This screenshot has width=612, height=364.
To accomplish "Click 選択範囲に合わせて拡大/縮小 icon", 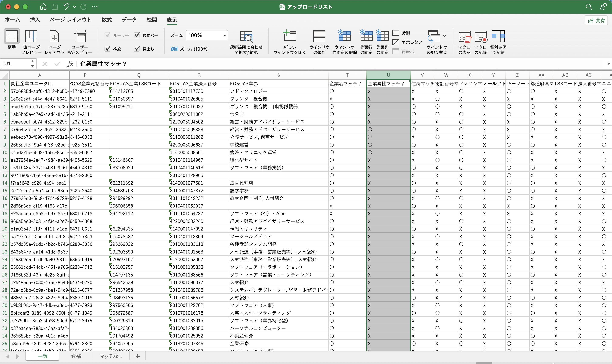I will [246, 37].
